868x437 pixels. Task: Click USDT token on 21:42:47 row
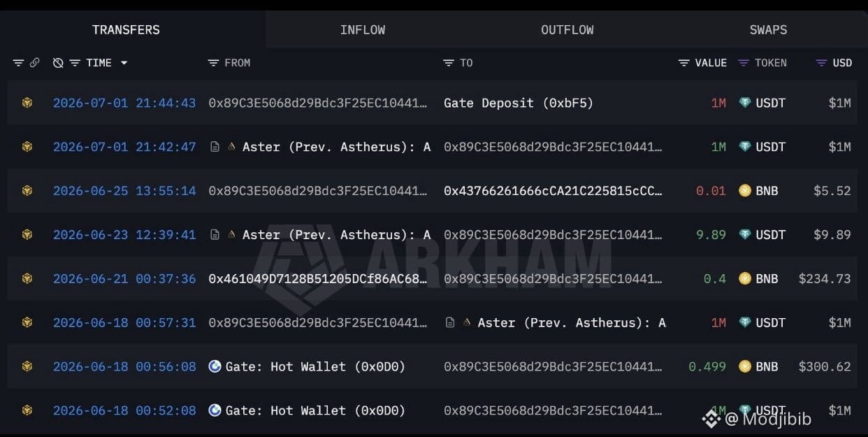tap(762, 147)
